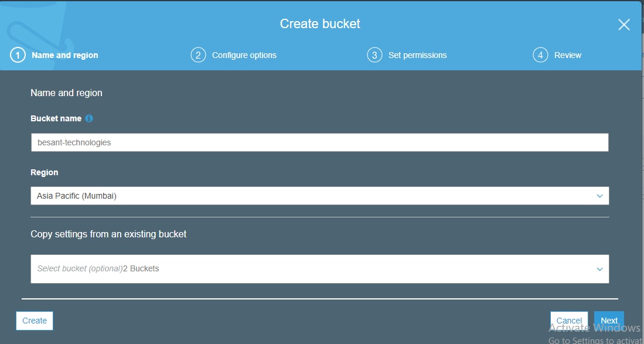Proceed with the Next button

pyautogui.click(x=609, y=321)
